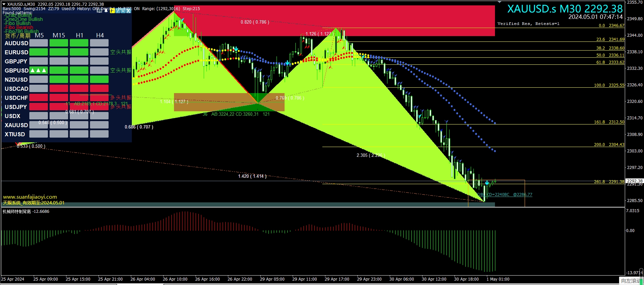Click the USDX symbol label
644x285 pixels.
[x=12, y=116]
